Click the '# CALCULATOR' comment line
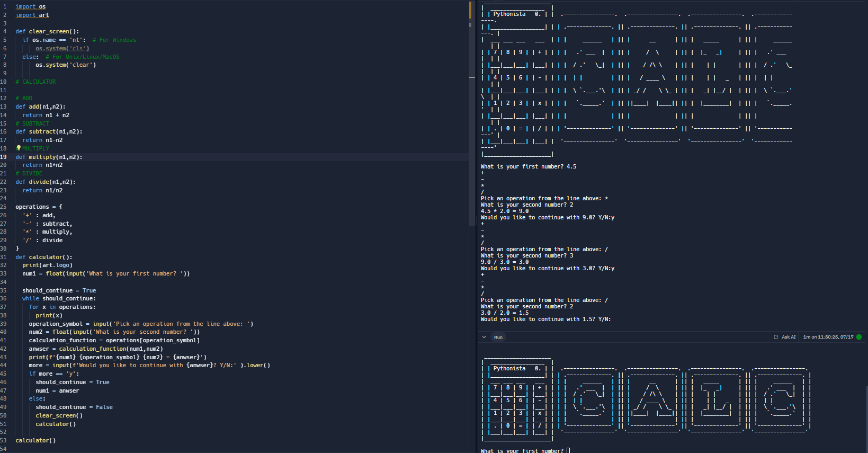Screen dimensions: 868x453 point(36,82)
